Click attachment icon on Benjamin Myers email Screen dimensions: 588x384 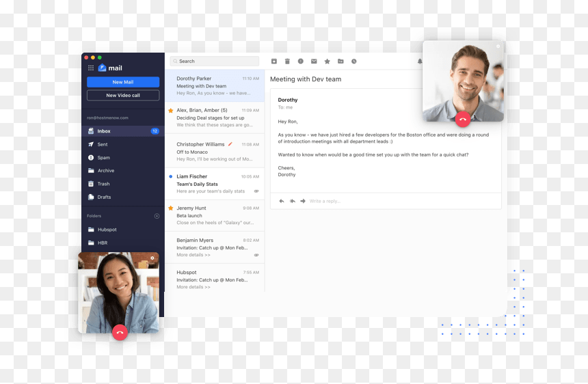256,255
